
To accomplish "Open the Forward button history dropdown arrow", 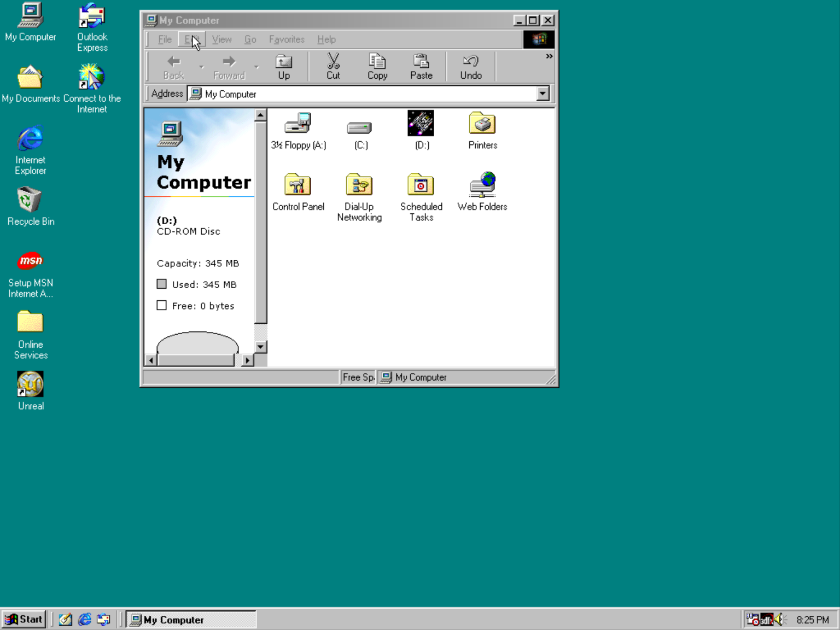I will click(x=256, y=67).
